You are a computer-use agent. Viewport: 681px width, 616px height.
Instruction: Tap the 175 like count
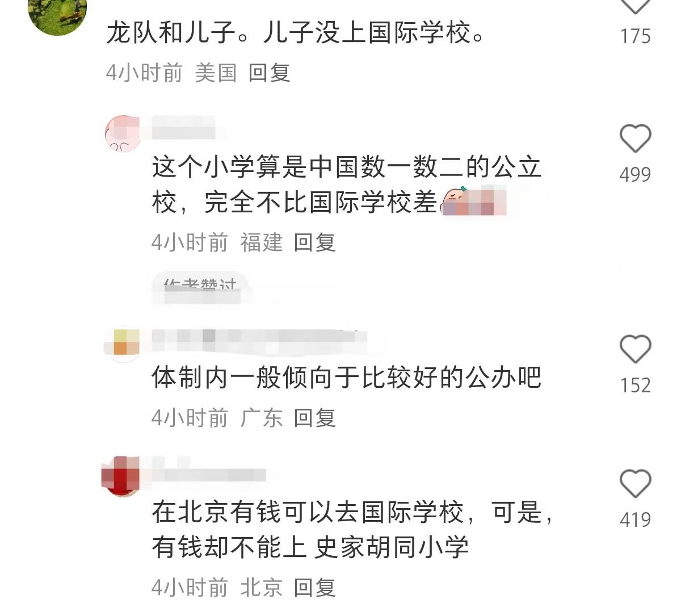click(x=635, y=36)
